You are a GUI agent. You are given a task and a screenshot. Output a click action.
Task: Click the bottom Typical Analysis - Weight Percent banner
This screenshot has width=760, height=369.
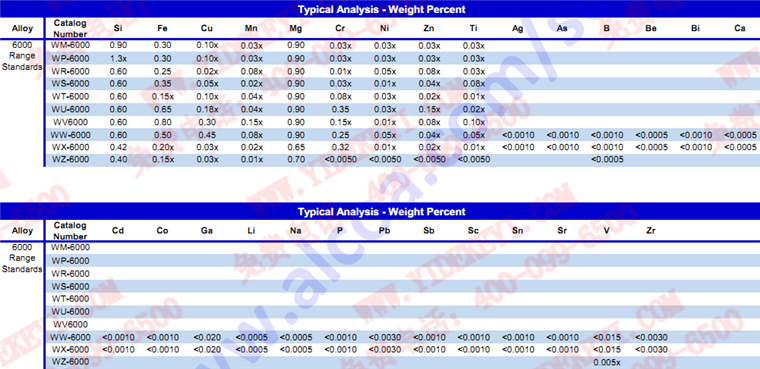tap(380, 211)
